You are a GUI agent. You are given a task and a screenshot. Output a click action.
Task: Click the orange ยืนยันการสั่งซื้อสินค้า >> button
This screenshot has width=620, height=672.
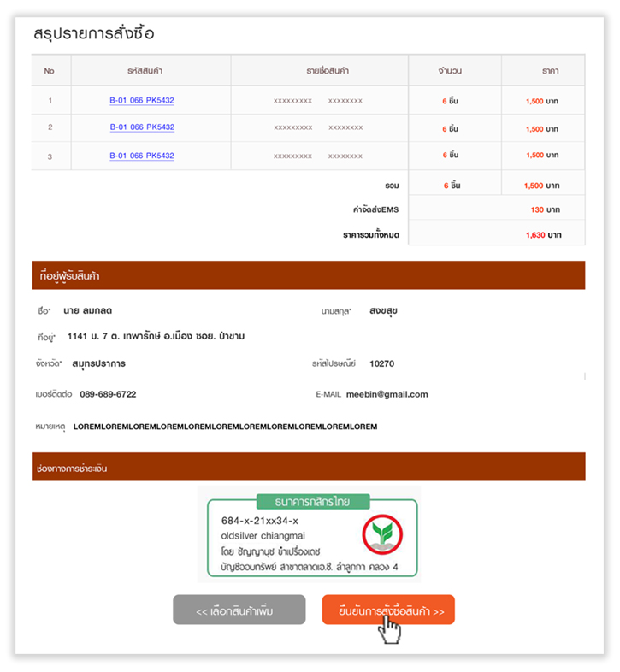(x=388, y=610)
